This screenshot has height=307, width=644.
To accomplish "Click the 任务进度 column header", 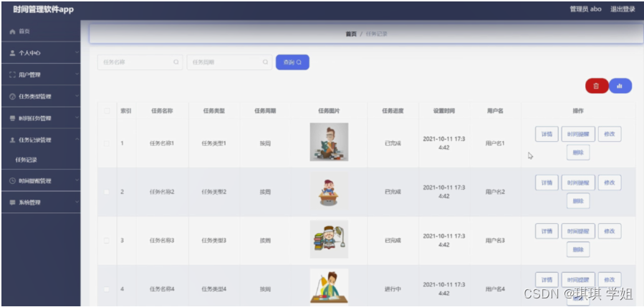I will click(393, 111).
